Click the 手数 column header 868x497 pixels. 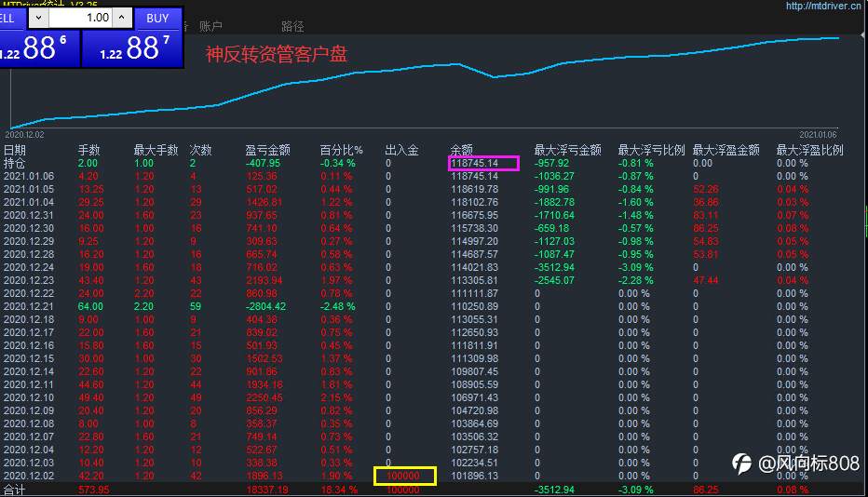pyautogui.click(x=88, y=150)
